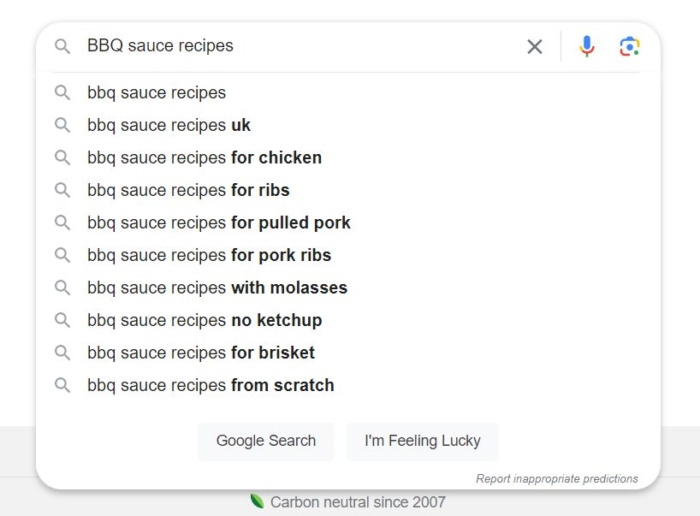Pick 'bbq sauce recipes with molasses' suggestion

tap(348, 288)
